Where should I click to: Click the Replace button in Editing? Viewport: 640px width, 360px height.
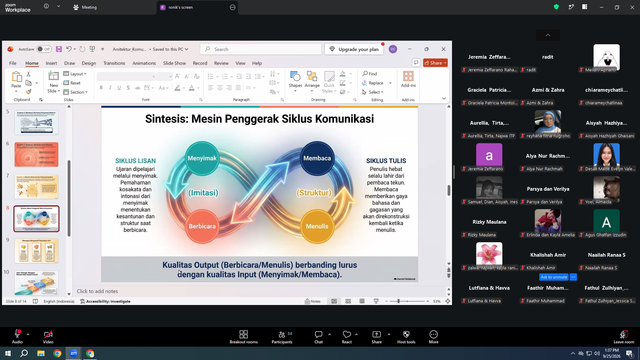click(373, 83)
